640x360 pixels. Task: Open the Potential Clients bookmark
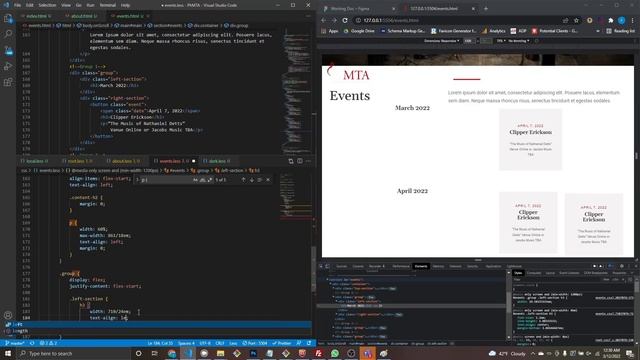click(x=555, y=31)
